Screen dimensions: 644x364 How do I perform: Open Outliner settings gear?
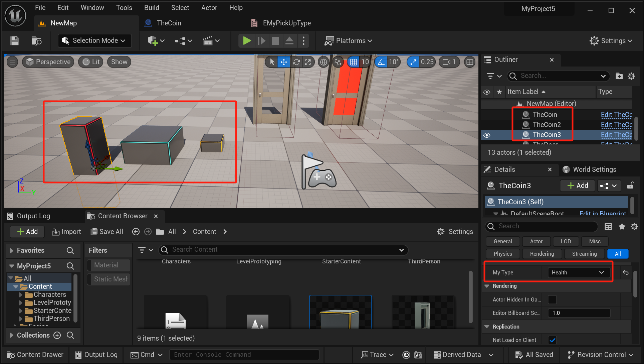click(x=631, y=76)
